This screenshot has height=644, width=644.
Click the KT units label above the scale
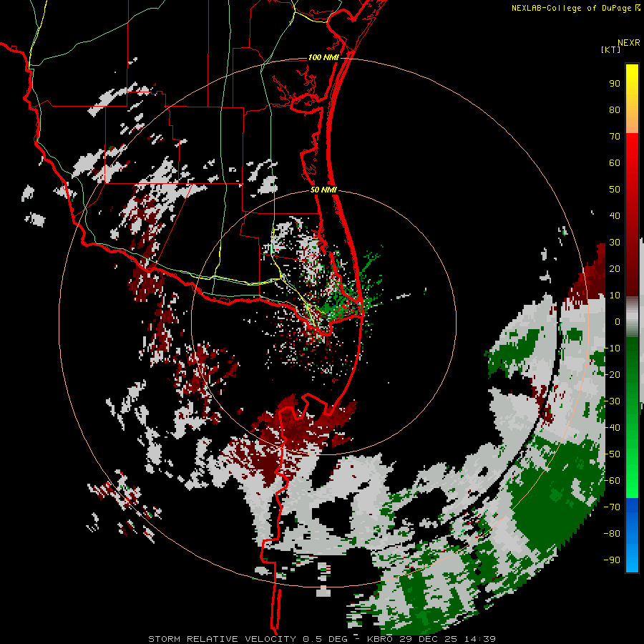tap(611, 49)
